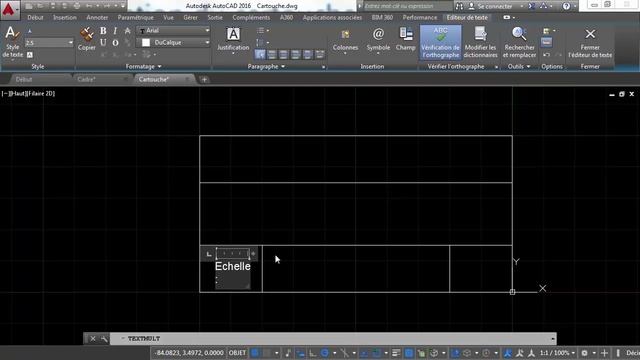Open the 1:1 / 100% annotation scale dropdown
Screen dimensions: 640x360
557,353
